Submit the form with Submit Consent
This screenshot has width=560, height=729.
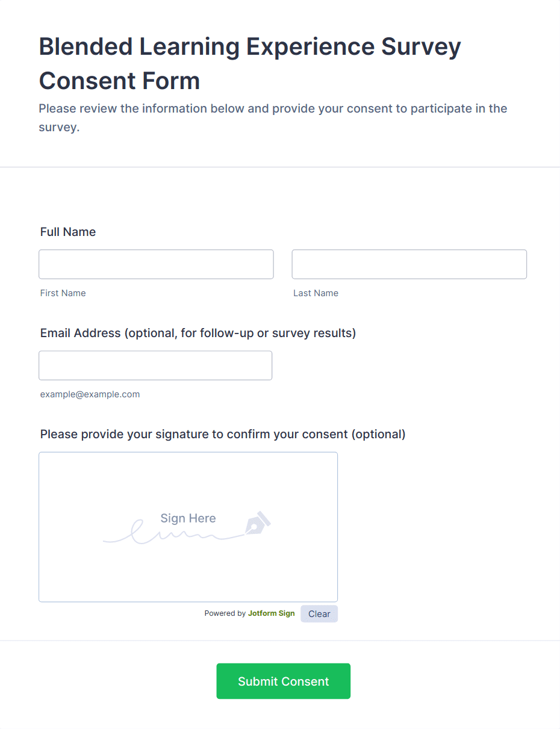(283, 681)
